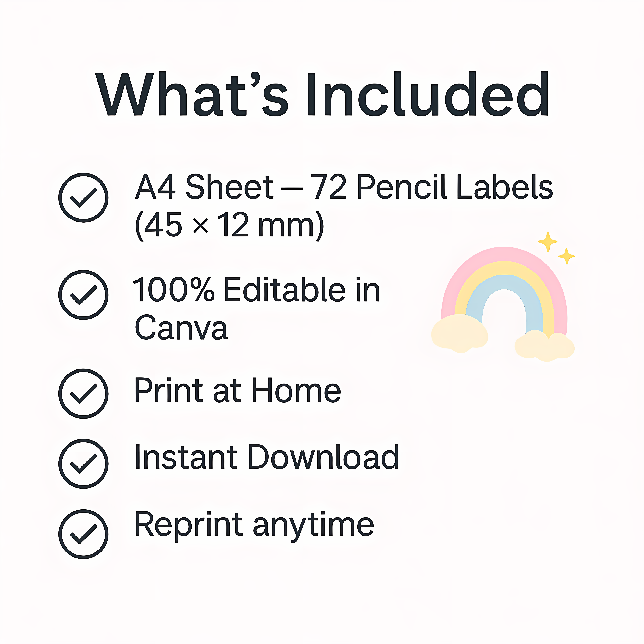Image resolution: width=644 pixels, height=644 pixels.
Task: Click the checkmark beside Print at Home
Action: coord(83,393)
